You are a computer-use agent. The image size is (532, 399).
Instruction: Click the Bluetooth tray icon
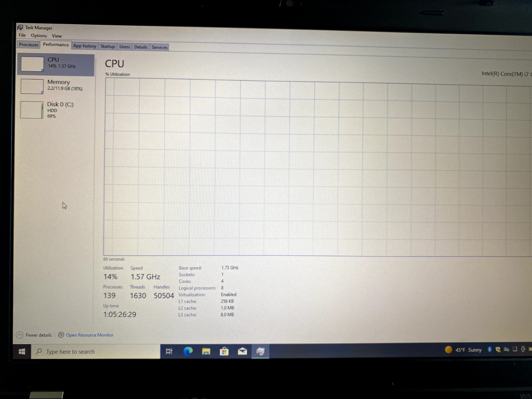(489, 349)
